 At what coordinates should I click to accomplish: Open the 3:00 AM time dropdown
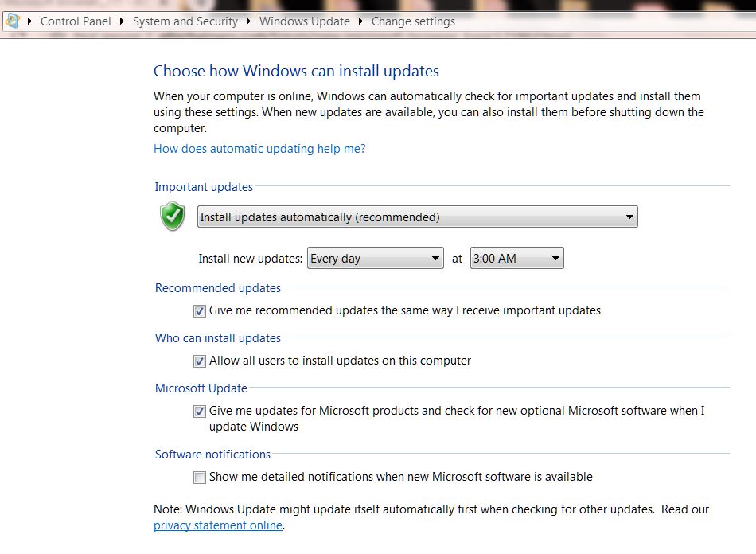coord(516,259)
